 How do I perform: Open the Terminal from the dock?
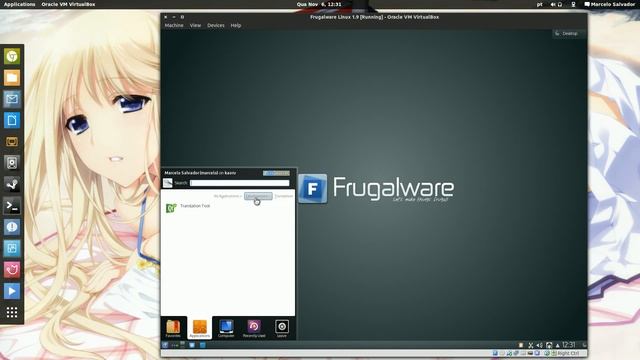click(12, 206)
